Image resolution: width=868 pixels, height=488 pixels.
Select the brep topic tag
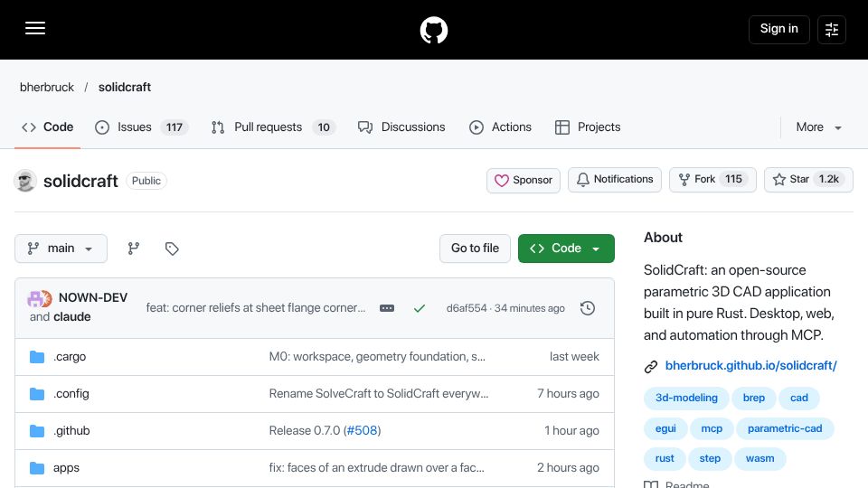(754, 398)
